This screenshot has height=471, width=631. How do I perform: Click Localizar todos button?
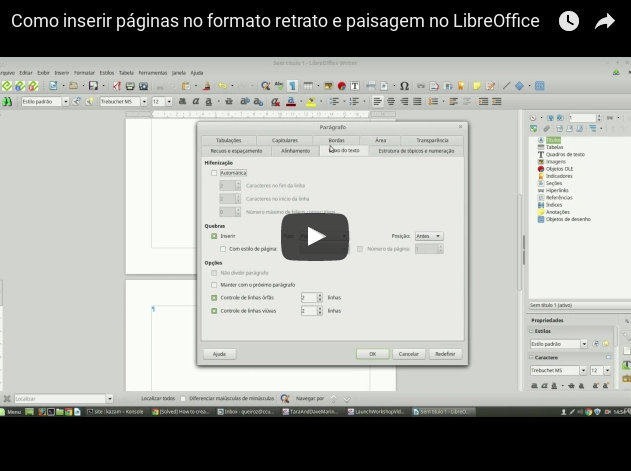tap(158, 399)
